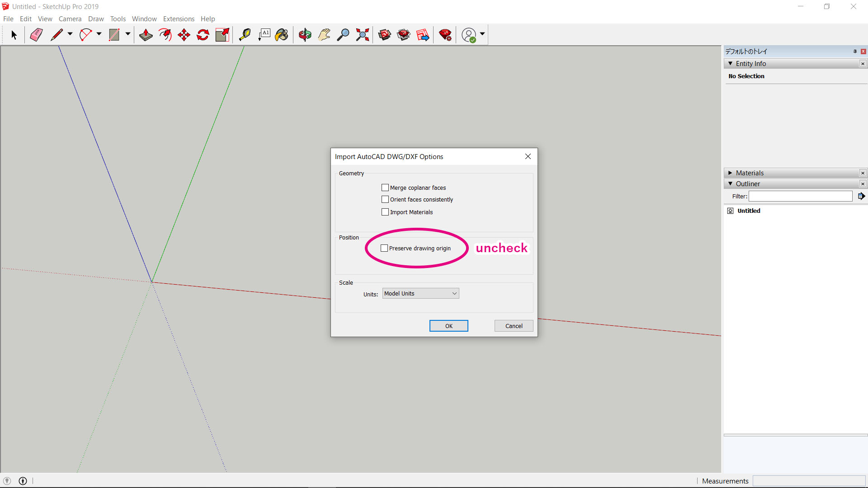Open Rectangle tool dropdown arrow
Image resolution: width=868 pixels, height=488 pixels.
[128, 34]
